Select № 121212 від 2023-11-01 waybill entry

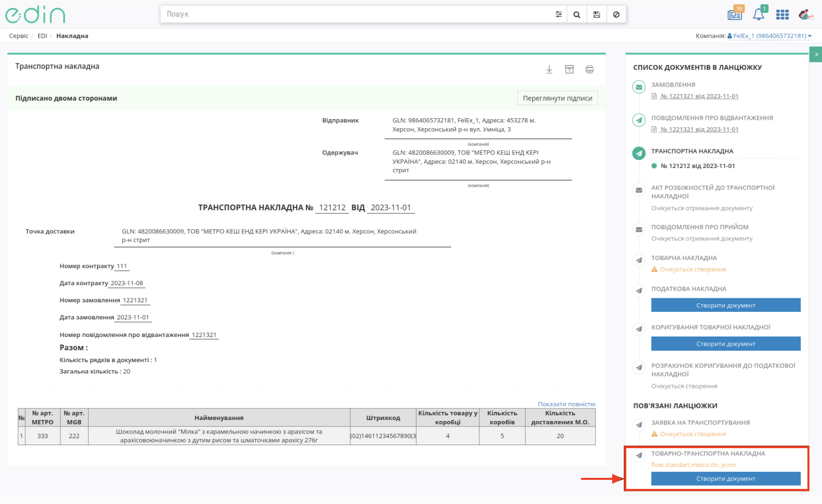tap(698, 166)
